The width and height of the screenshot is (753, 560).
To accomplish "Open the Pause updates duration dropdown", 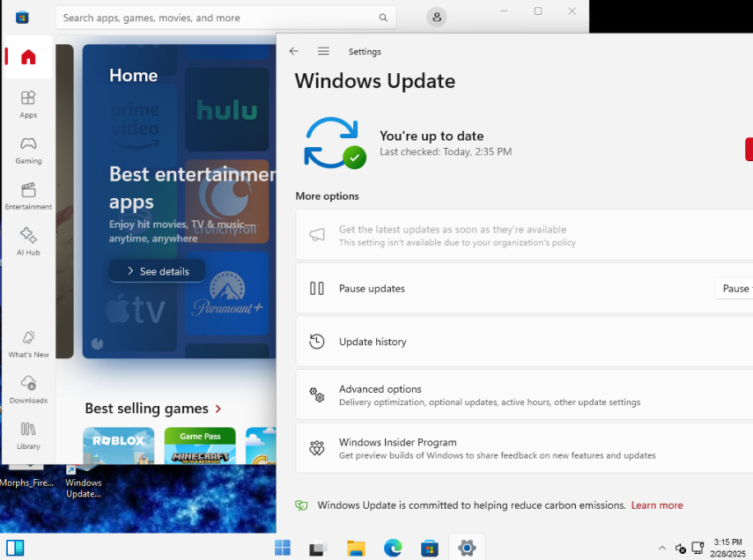I will click(x=735, y=289).
